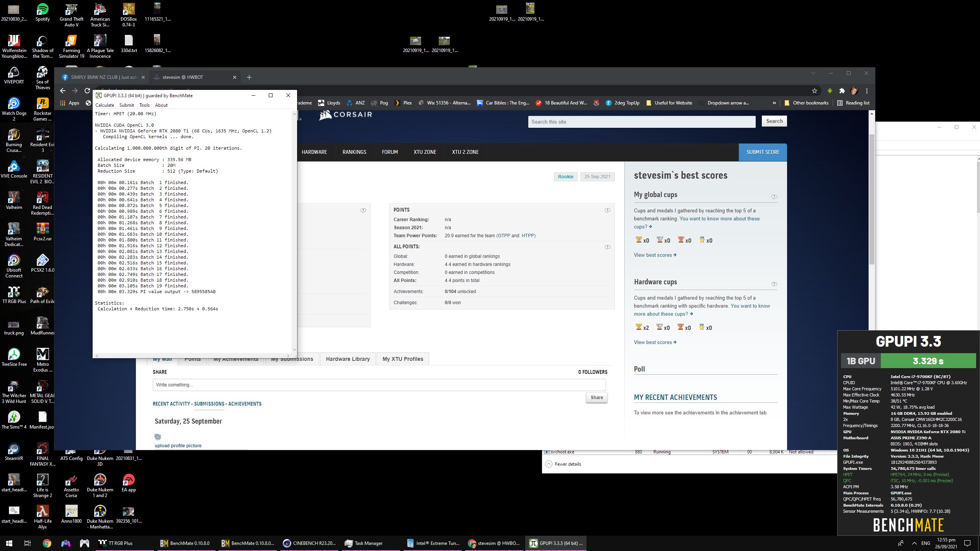Switch to the My XTU Profiles tab
The height and width of the screenshot is (551, 980).
pyautogui.click(x=403, y=359)
